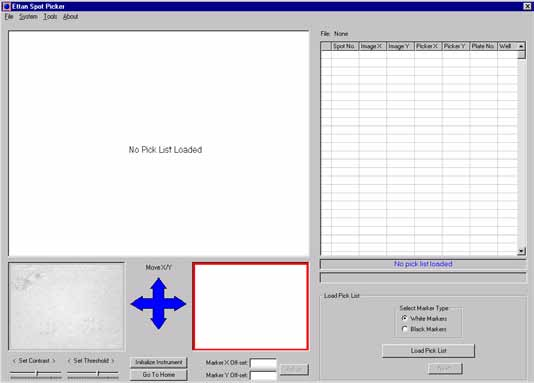
Task: Open the Tools menu
Action: pos(50,17)
